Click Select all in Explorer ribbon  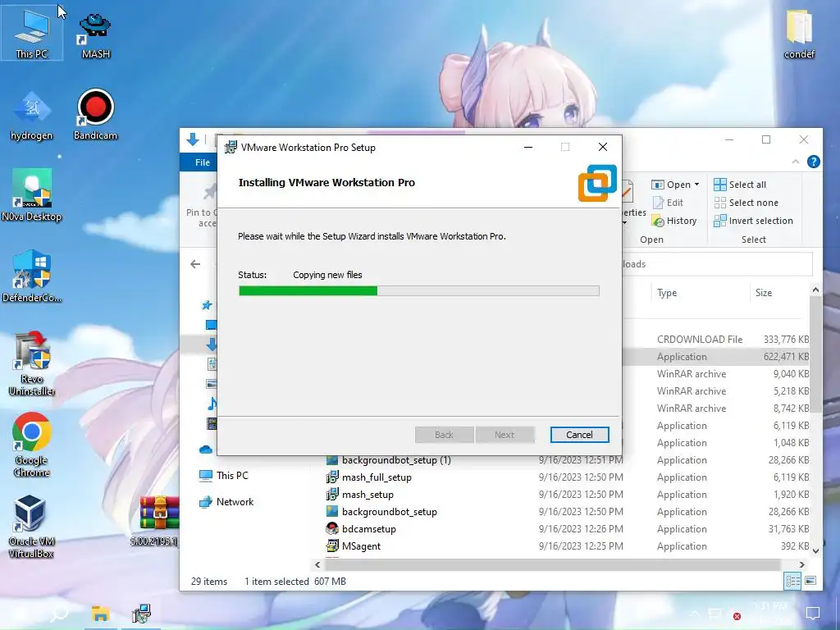pos(740,185)
